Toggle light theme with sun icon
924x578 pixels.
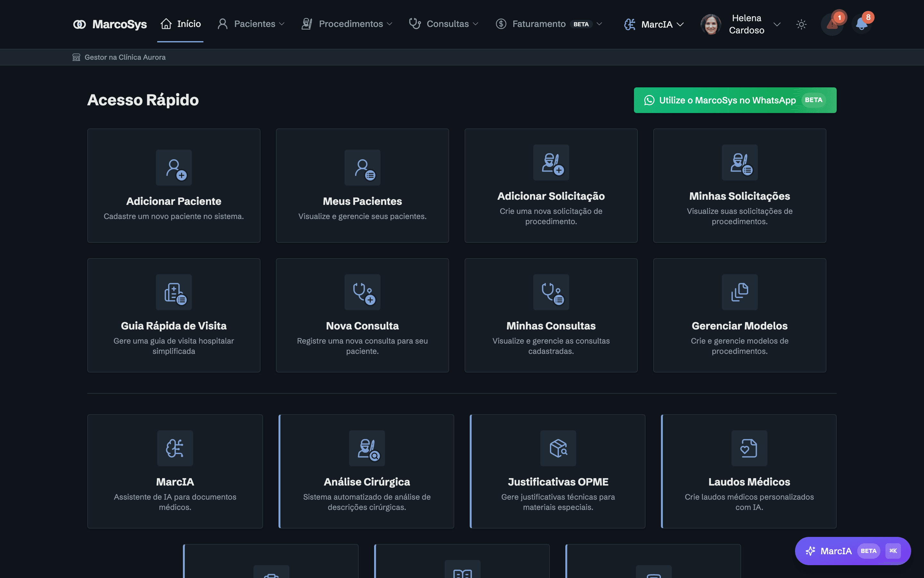(801, 24)
